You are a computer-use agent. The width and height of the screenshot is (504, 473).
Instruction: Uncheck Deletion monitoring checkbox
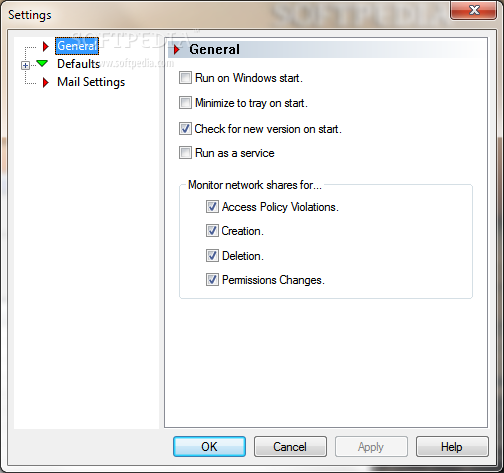[212, 256]
